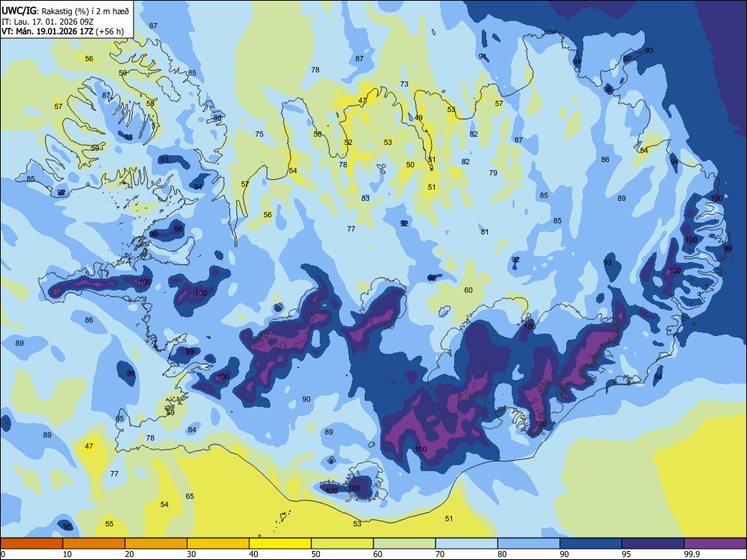The image size is (747, 560).
Task: Click the map humidity value '65'
Action: click(190, 497)
